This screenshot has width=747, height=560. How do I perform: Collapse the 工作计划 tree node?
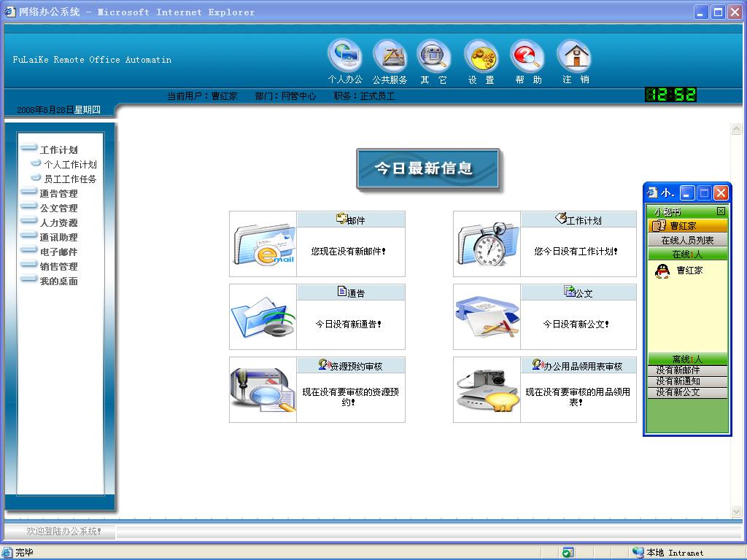[x=58, y=149]
